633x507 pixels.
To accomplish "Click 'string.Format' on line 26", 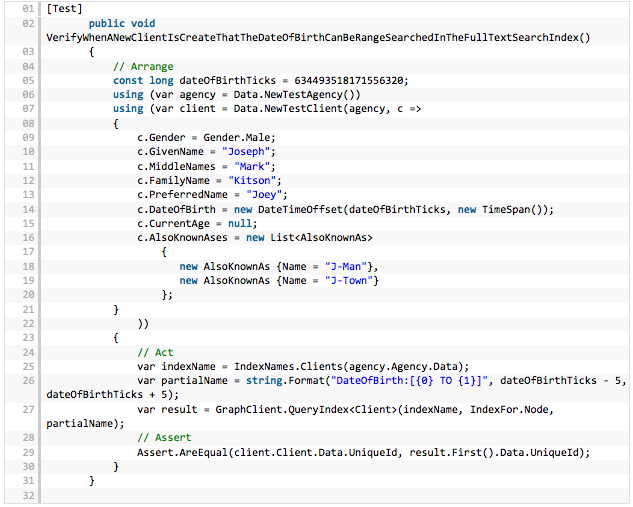I will tap(285, 381).
